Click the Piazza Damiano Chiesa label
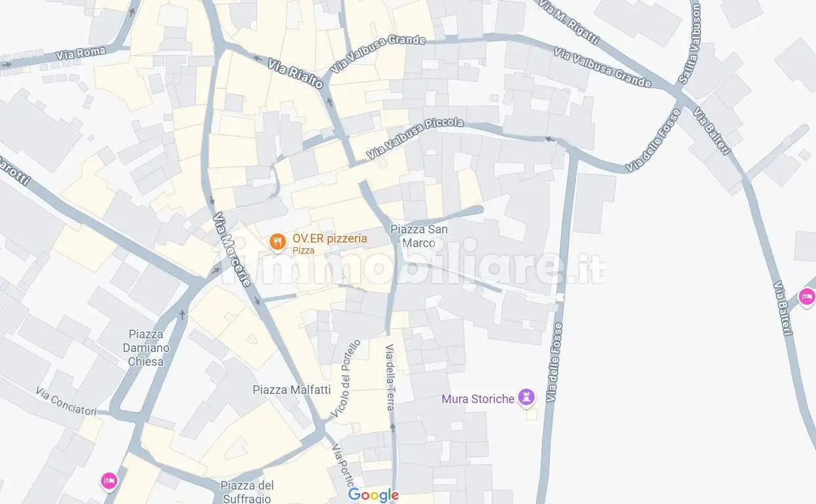Image resolution: width=816 pixels, height=504 pixels. click(x=146, y=348)
